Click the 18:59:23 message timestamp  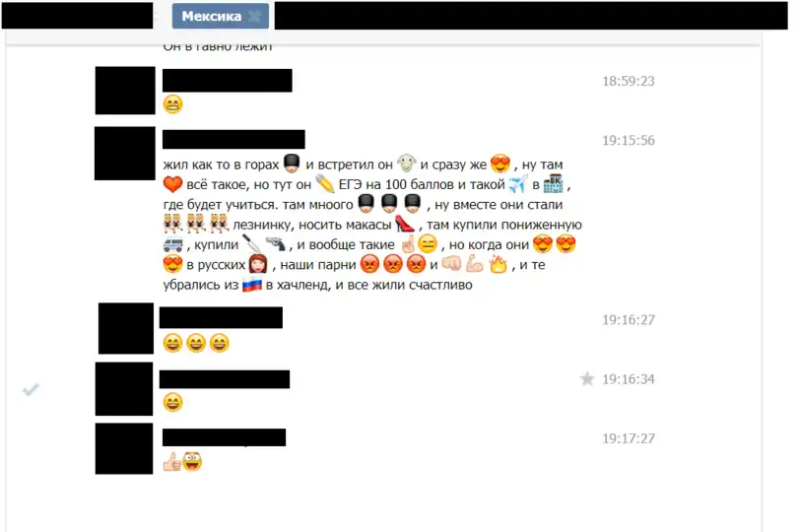coord(629,81)
